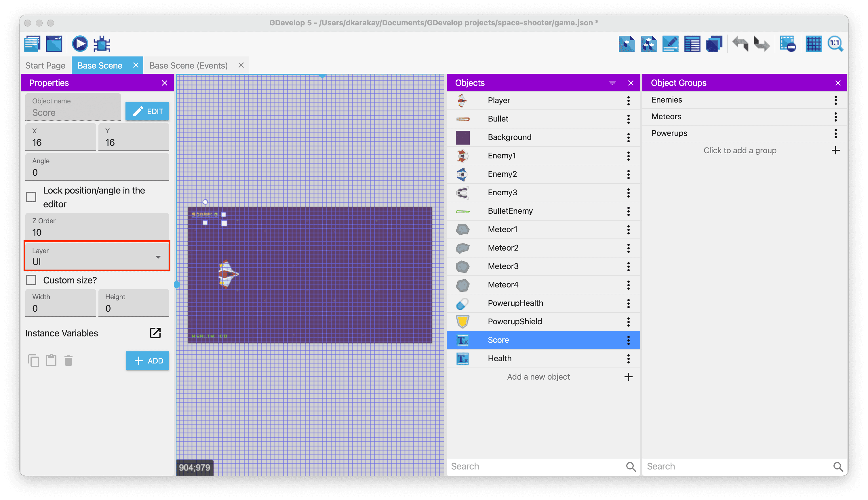The width and height of the screenshot is (868, 500).
Task: Open the Enemies group options menu
Action: 835,100
